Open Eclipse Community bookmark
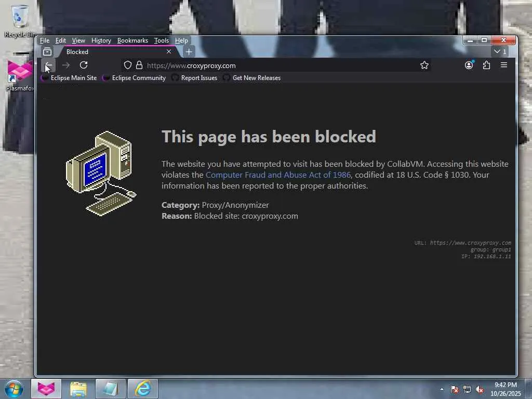This screenshot has width=532, height=399. point(135,78)
